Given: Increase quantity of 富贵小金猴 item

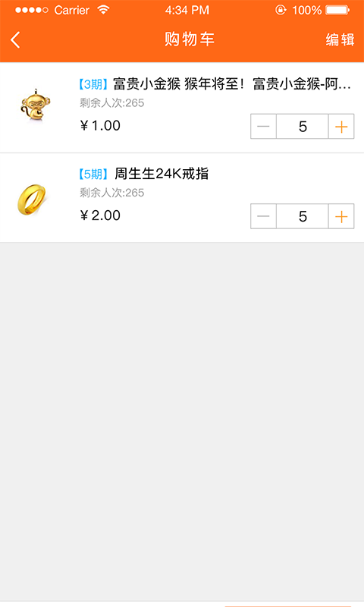Looking at the screenshot, I should point(341,126).
